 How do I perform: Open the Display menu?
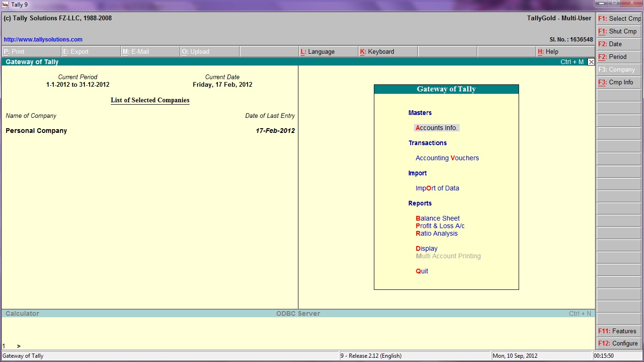426,248
